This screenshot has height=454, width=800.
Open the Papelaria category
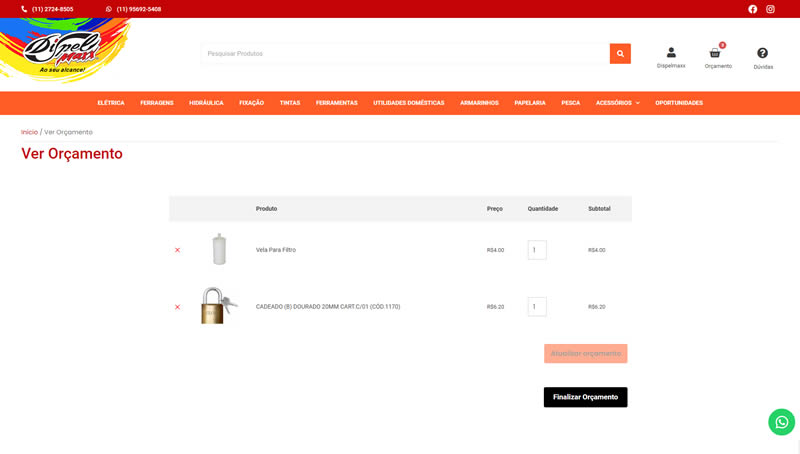(x=530, y=103)
